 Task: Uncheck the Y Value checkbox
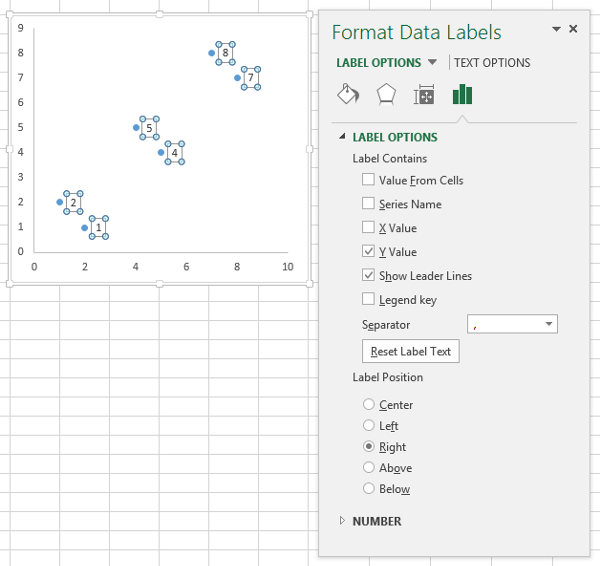point(369,252)
